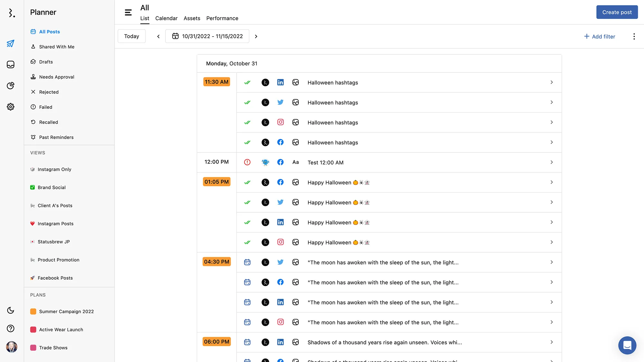Open the date range picker 10/31/2022 - 11/15/2022
Screen dimensions: 644x362
(207, 36)
